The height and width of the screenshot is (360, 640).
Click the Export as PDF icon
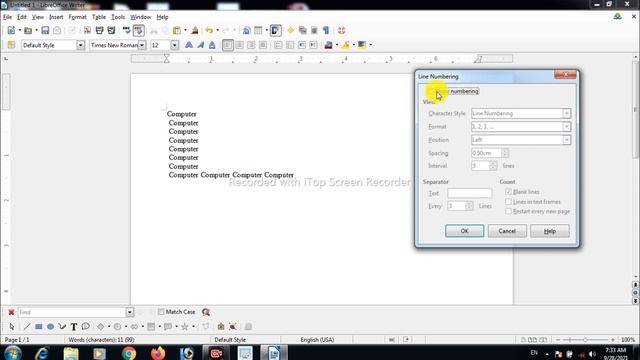point(87,31)
